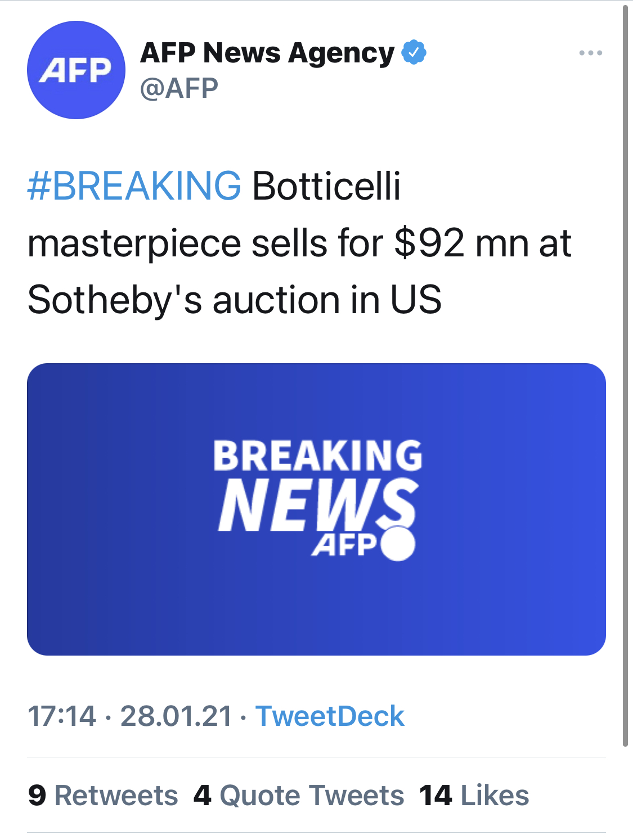633x840 pixels.
Task: Open the AFP profile avatar
Action: pos(76,70)
